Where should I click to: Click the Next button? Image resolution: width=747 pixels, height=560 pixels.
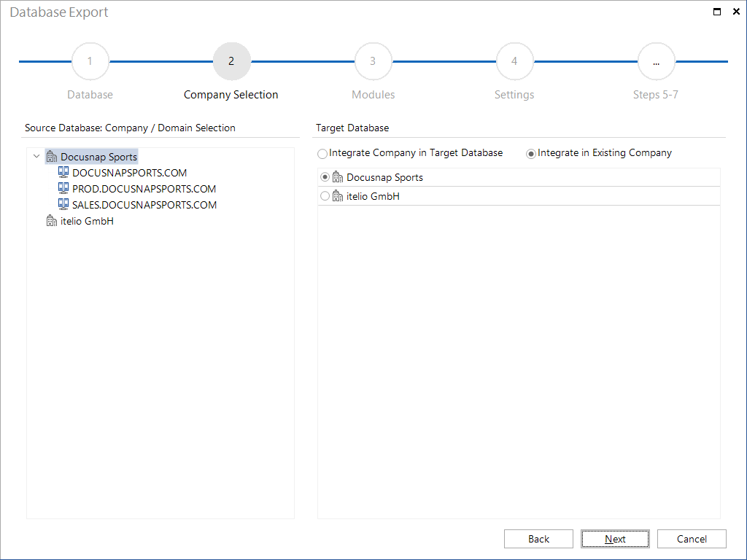click(x=615, y=539)
